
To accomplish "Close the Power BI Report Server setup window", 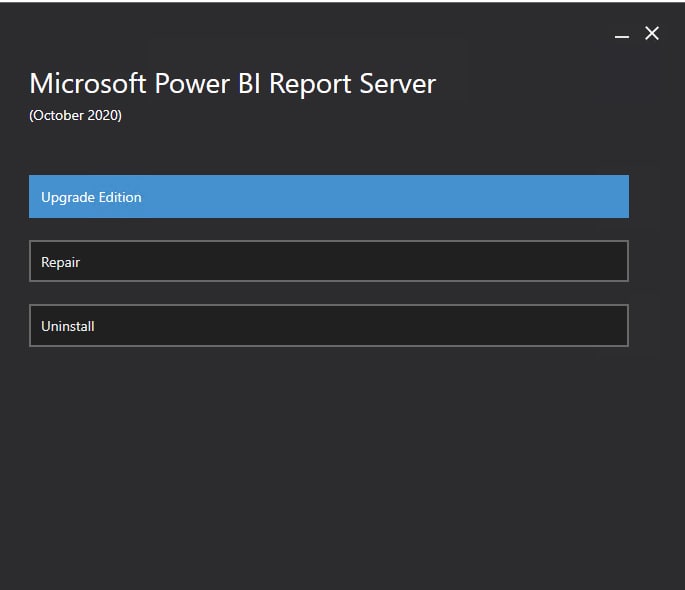I will click(x=652, y=33).
